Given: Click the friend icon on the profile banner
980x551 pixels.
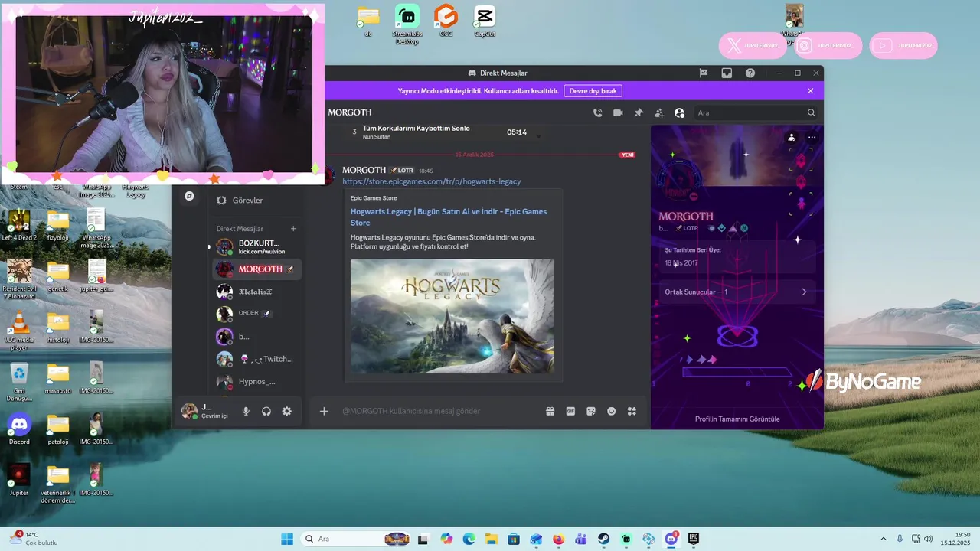Looking at the screenshot, I should [x=792, y=138].
